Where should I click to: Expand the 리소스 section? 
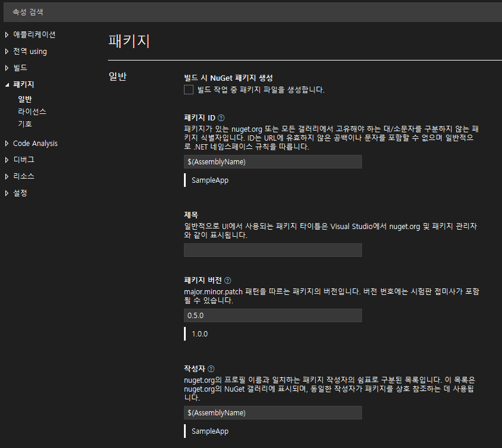(x=7, y=176)
